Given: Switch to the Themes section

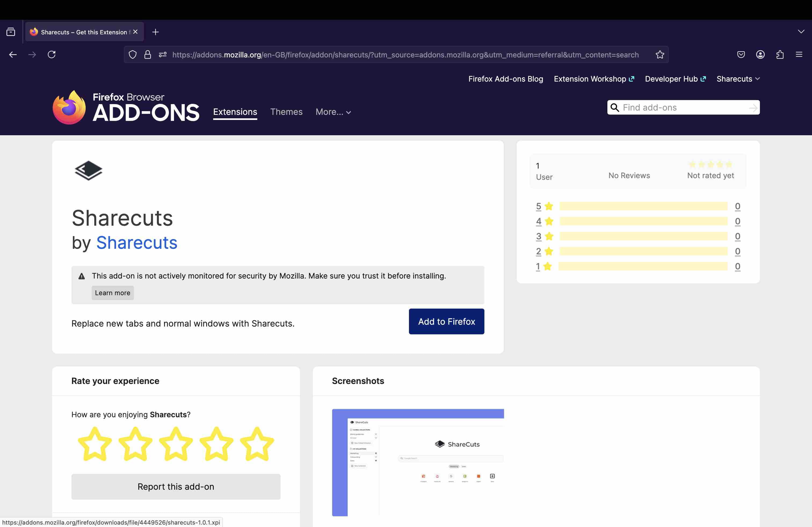Looking at the screenshot, I should click(x=286, y=112).
